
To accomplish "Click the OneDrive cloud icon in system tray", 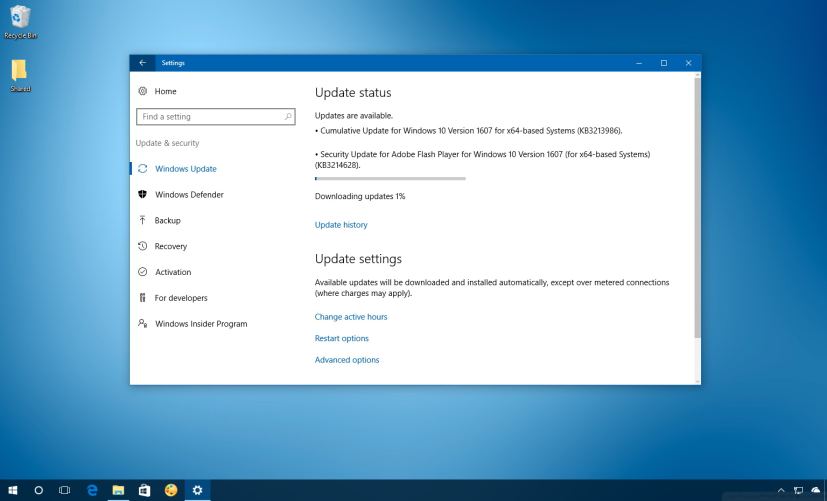I will coord(816,490).
